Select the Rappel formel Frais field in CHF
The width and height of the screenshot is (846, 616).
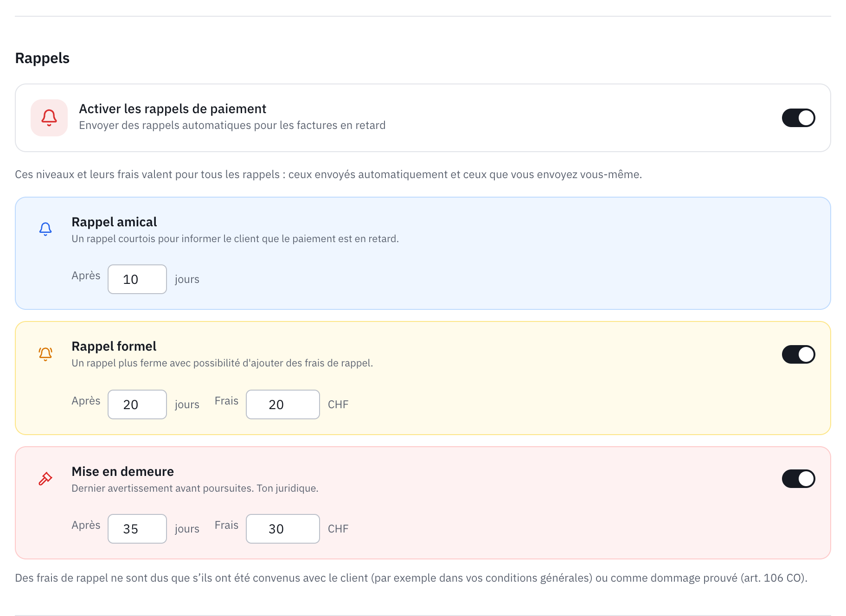[x=283, y=404]
